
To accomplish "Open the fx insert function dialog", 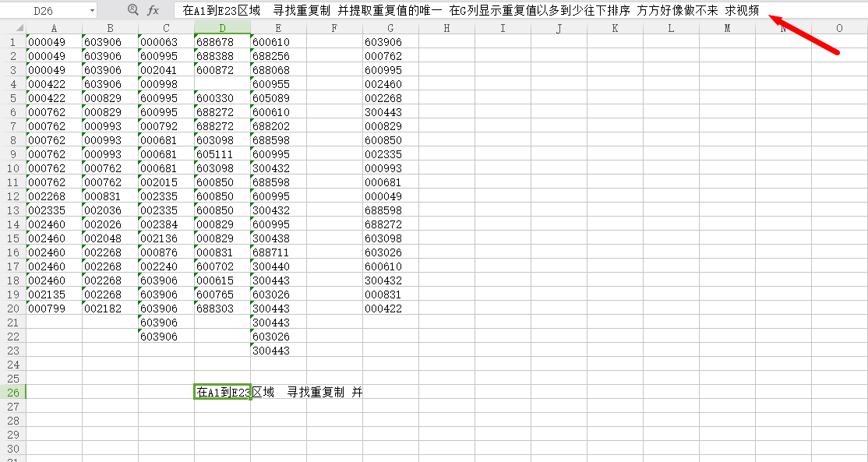I will tap(153, 10).
